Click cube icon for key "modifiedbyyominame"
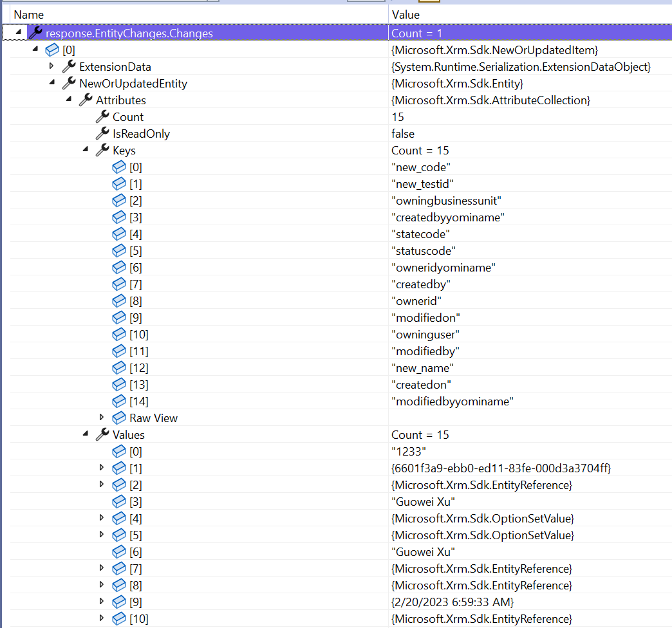The image size is (672, 628). coord(118,402)
